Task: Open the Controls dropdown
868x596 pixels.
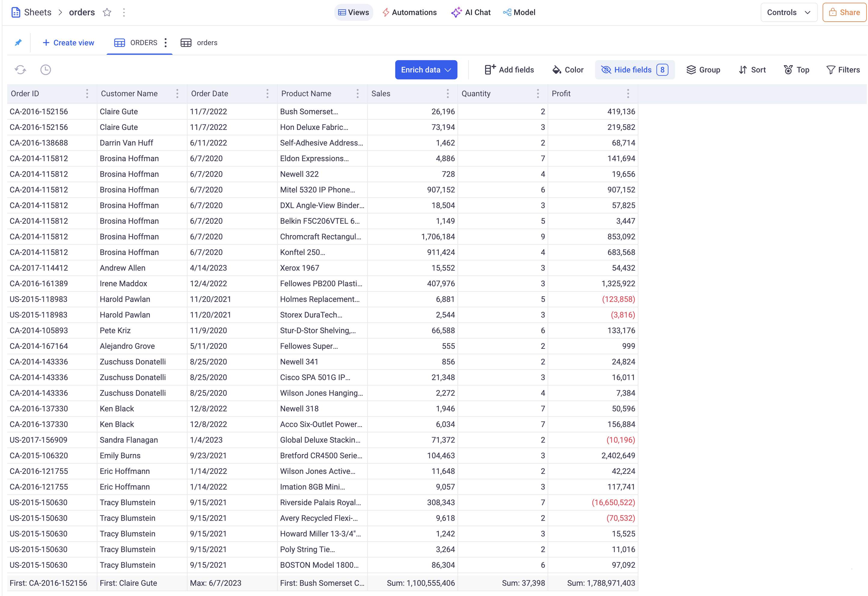Action: tap(788, 12)
